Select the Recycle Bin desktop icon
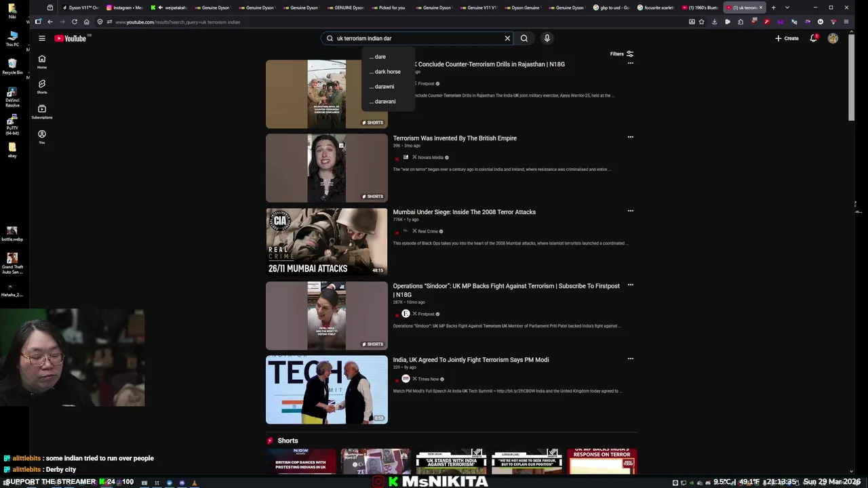868x488 pixels. pos(12,66)
